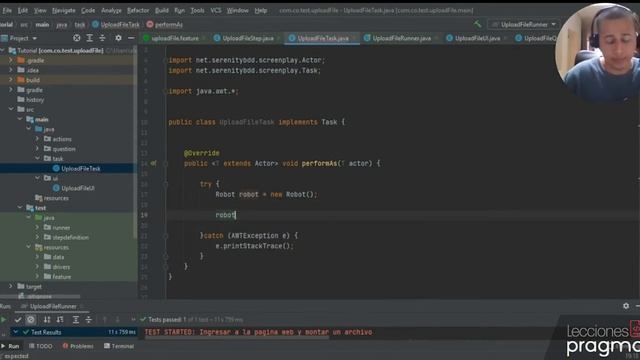Open the UploadFileRunner run configuration dropdown
Screen dimensions: 640x360
point(524,24)
